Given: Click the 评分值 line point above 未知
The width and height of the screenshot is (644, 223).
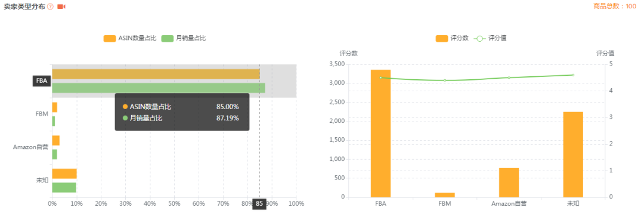Looking at the screenshot, I should point(573,75).
